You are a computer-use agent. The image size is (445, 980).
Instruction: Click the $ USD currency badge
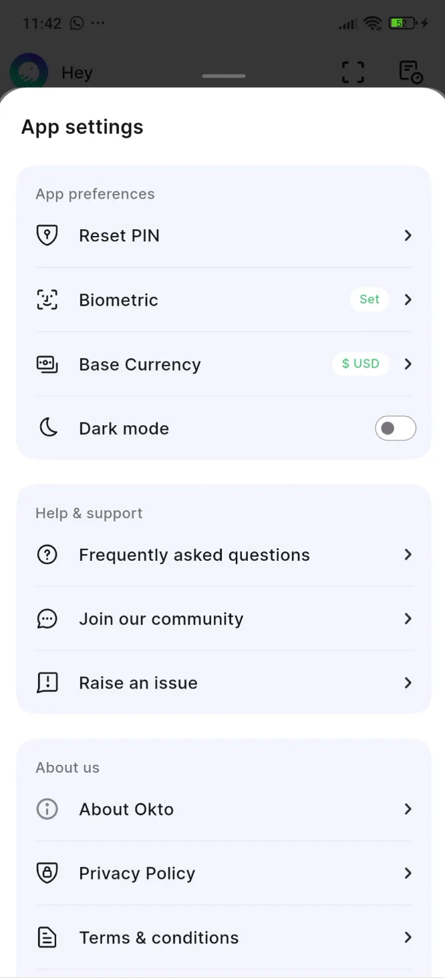pyautogui.click(x=361, y=364)
